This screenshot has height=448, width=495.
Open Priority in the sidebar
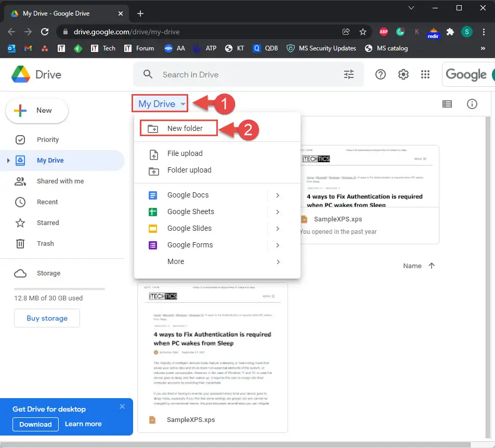click(x=62, y=140)
